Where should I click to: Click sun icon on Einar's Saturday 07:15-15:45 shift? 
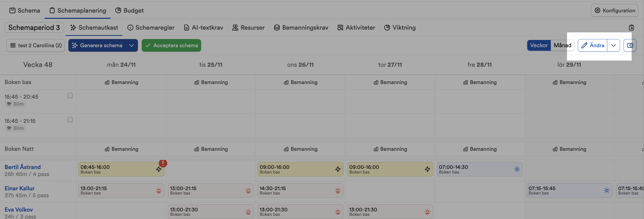coord(606,190)
